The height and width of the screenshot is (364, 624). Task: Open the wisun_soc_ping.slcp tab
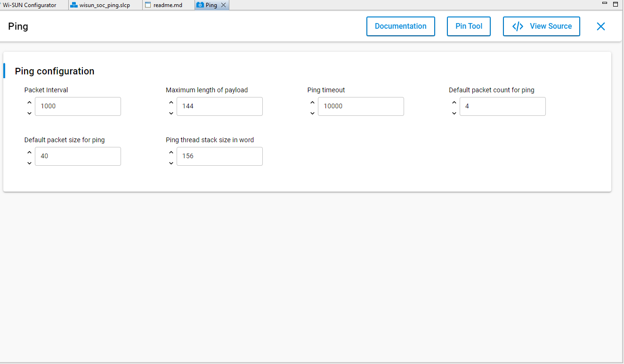click(104, 5)
